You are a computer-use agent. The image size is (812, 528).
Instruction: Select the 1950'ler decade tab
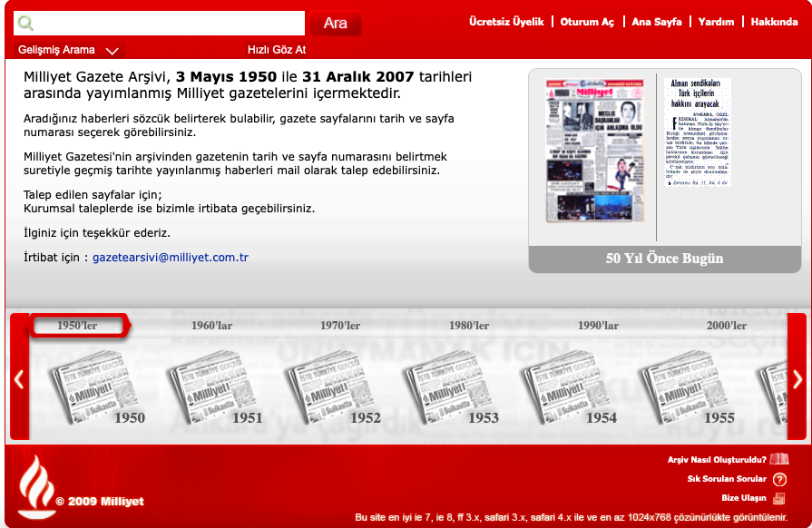(77, 325)
